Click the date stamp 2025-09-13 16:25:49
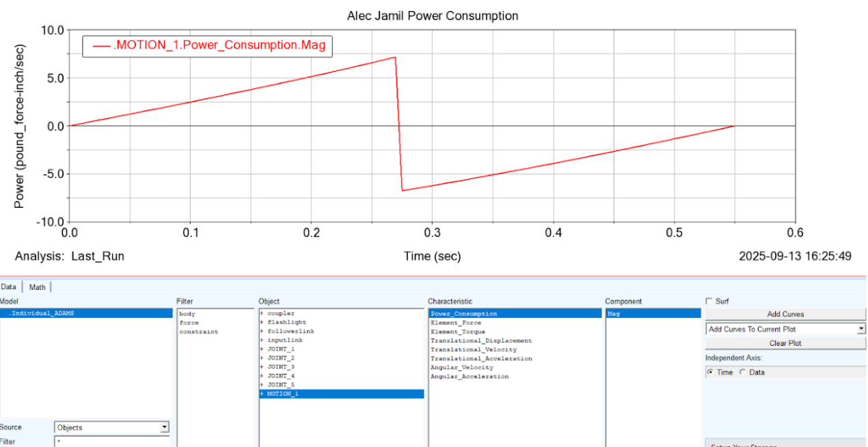The width and height of the screenshot is (868, 447). click(795, 256)
